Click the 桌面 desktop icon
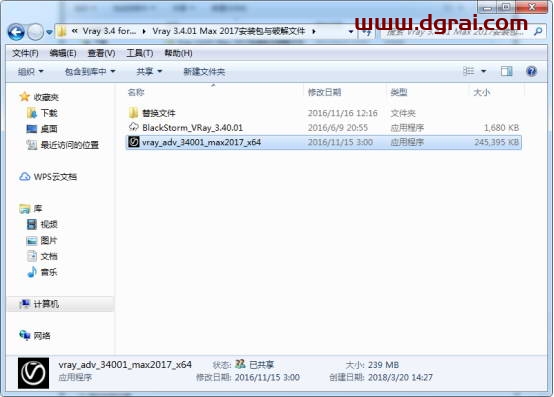Screen dimensions: 554x397 click(x=31, y=129)
